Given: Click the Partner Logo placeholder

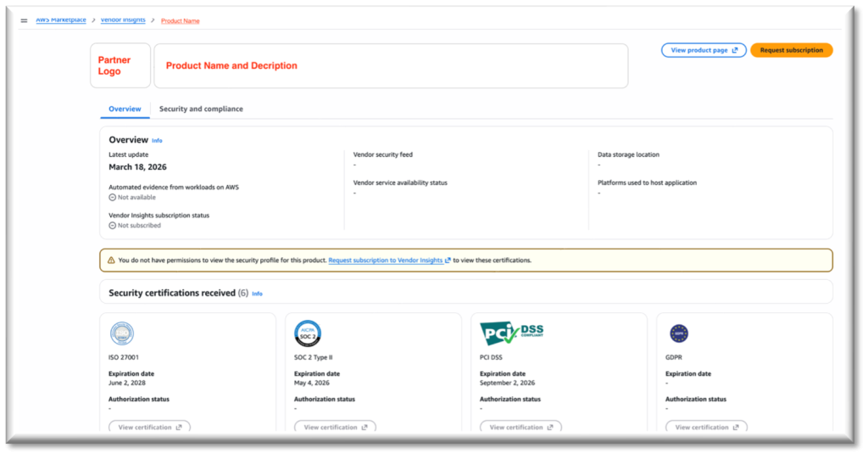Looking at the screenshot, I should click(120, 65).
